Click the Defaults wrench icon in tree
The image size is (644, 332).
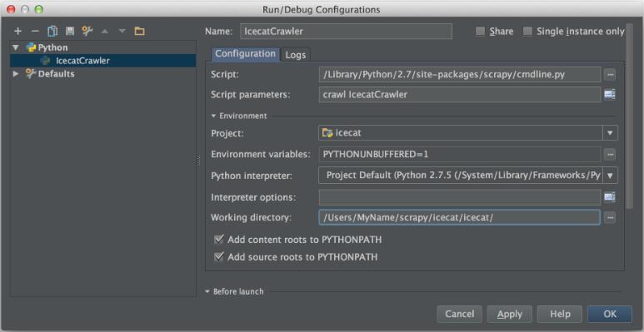pyautogui.click(x=31, y=74)
